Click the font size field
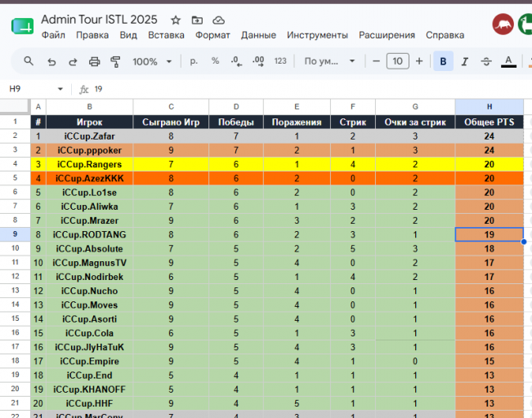Screen dimensions: 532x418 (398, 61)
